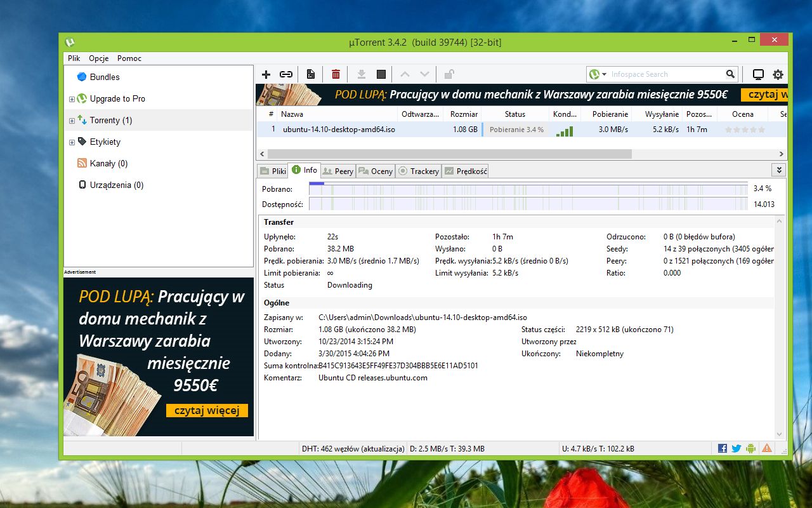Click the Android icon in status bar
The width and height of the screenshot is (812, 508).
(x=751, y=448)
